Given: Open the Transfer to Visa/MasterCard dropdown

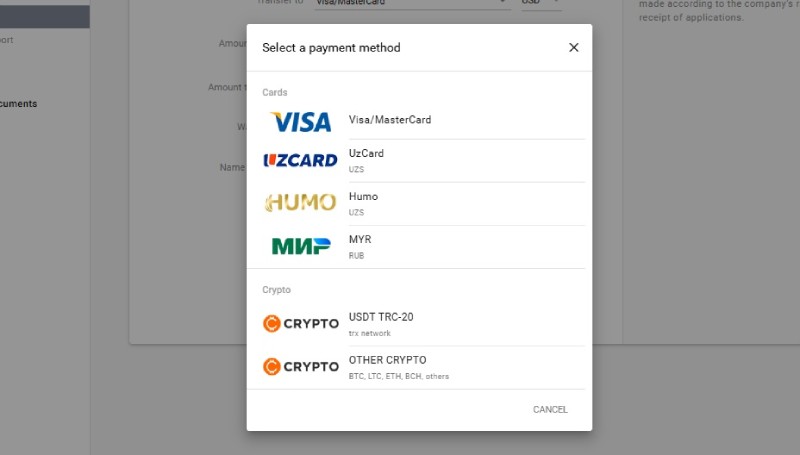Looking at the screenshot, I should point(410,3).
